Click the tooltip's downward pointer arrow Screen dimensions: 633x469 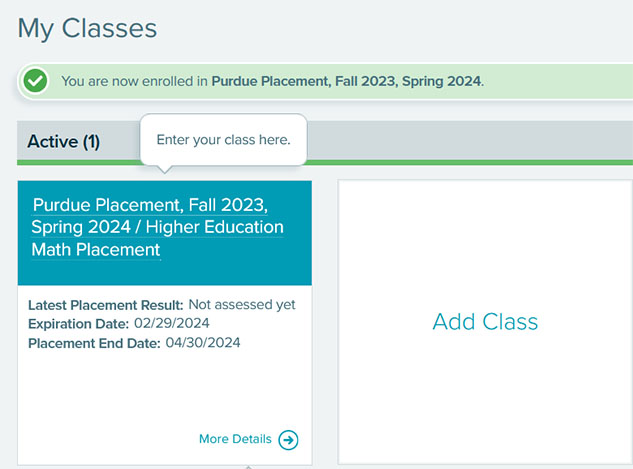pos(164,170)
